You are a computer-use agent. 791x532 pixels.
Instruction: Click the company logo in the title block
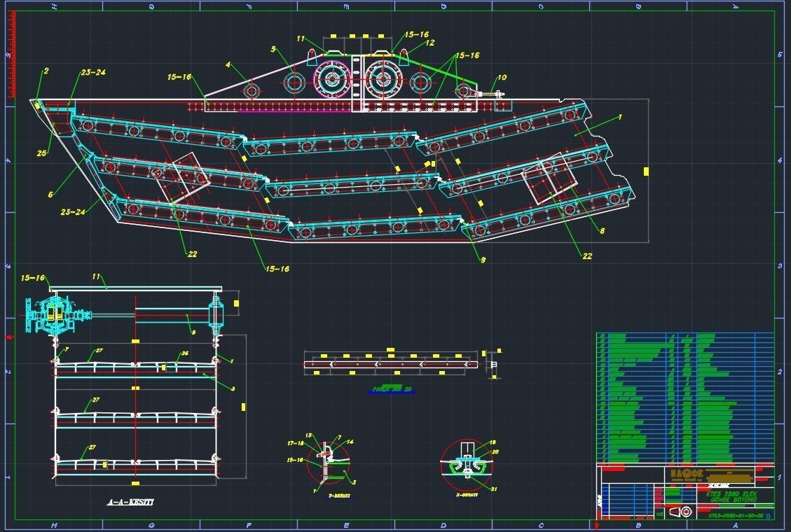687,474
